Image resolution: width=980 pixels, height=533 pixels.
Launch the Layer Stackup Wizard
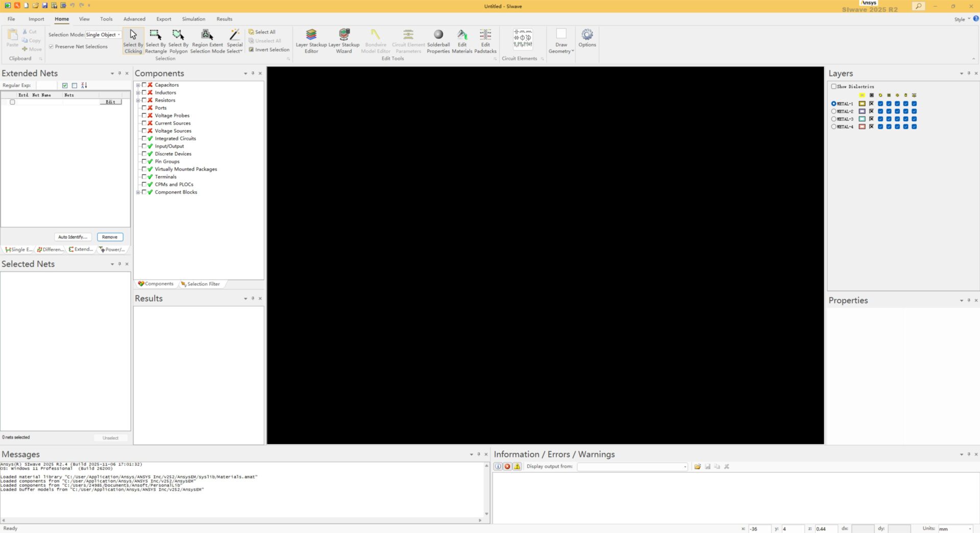tap(344, 41)
